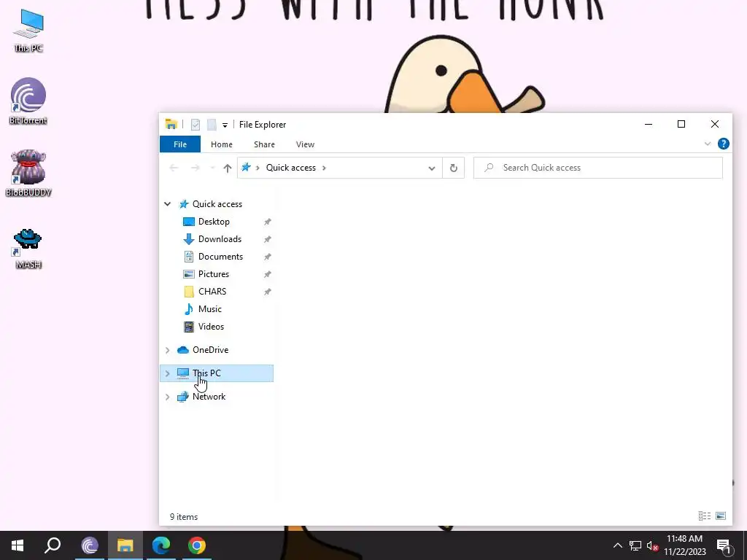
Task: Expand the OneDrive tree node
Action: tap(167, 350)
